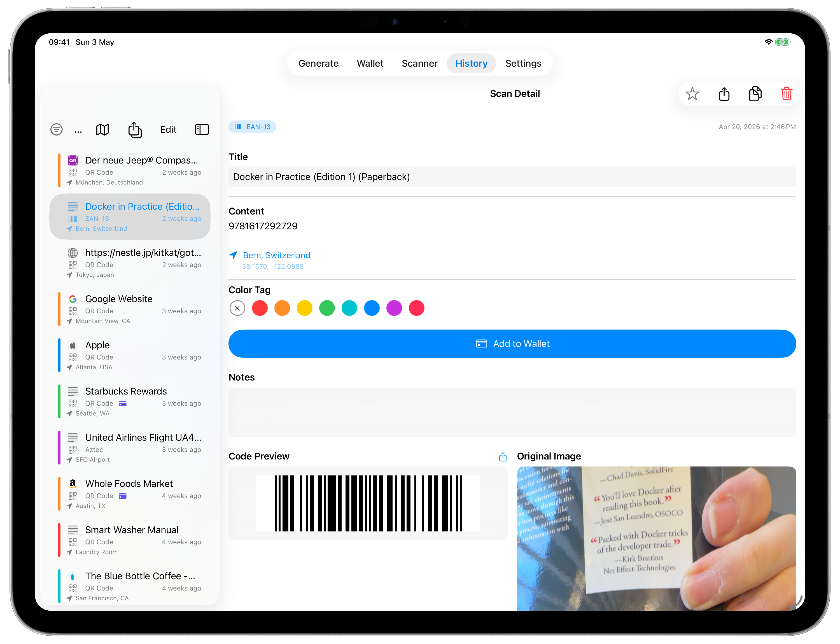Switch to the Wallet tab
This screenshot has width=840, height=644.
point(370,63)
